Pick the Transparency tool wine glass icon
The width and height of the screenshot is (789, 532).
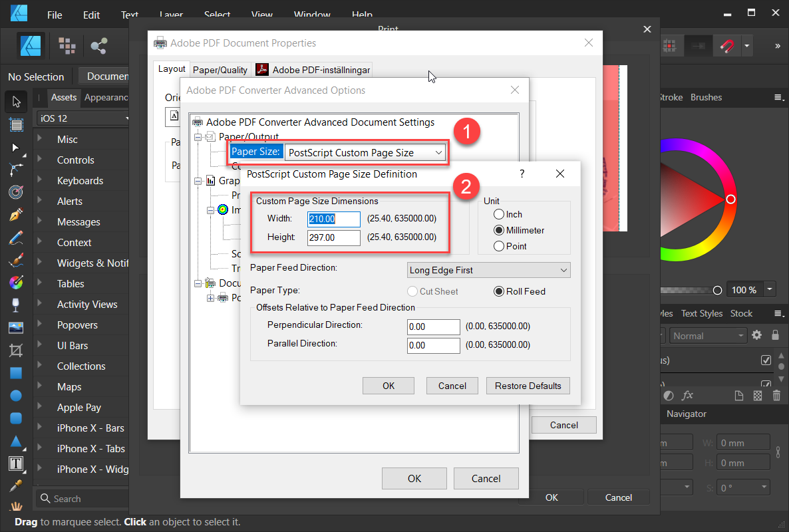tap(16, 305)
